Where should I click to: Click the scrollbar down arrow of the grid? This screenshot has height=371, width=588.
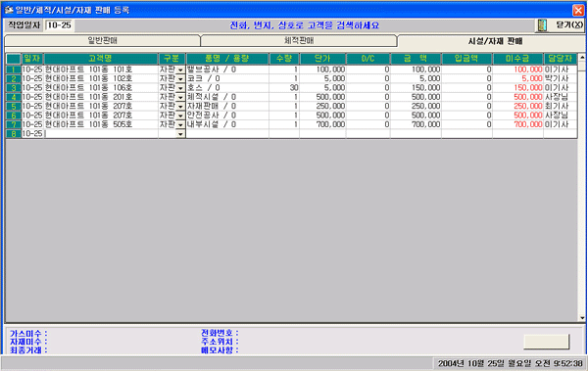(582, 318)
